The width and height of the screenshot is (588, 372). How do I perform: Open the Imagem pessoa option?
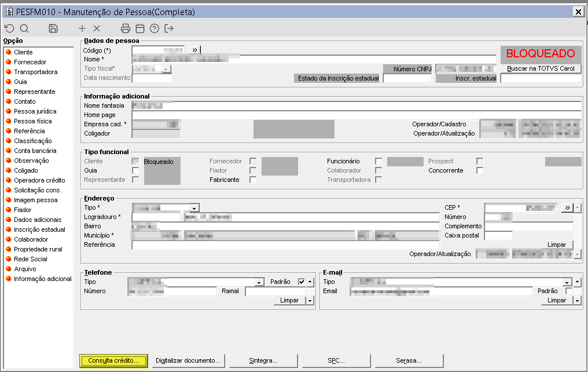pyautogui.click(x=36, y=200)
